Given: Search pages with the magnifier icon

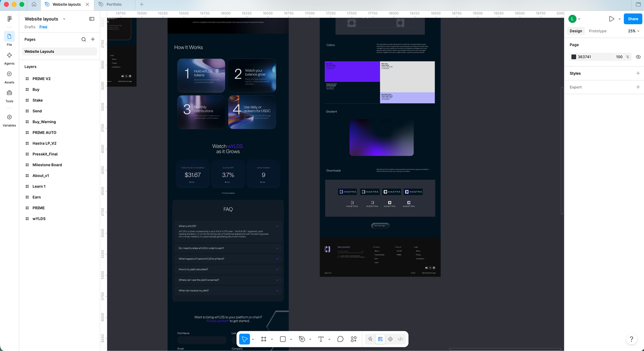Looking at the screenshot, I should coord(84,39).
